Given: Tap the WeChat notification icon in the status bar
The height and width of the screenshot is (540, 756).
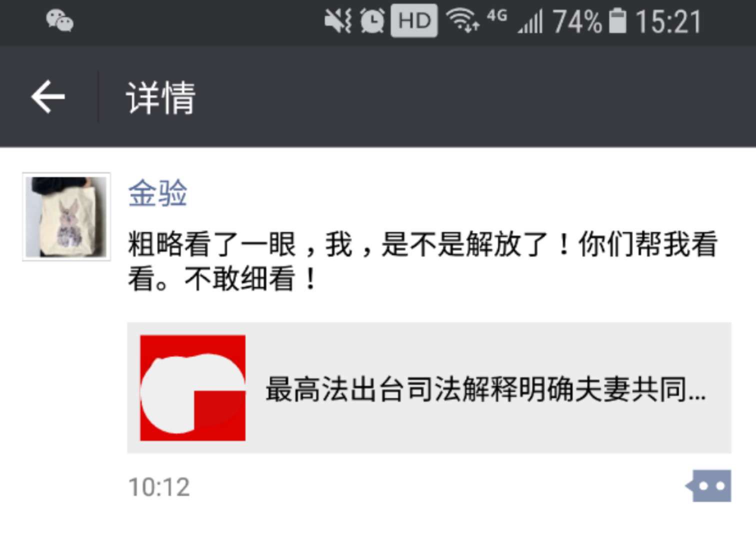Looking at the screenshot, I should (x=60, y=21).
